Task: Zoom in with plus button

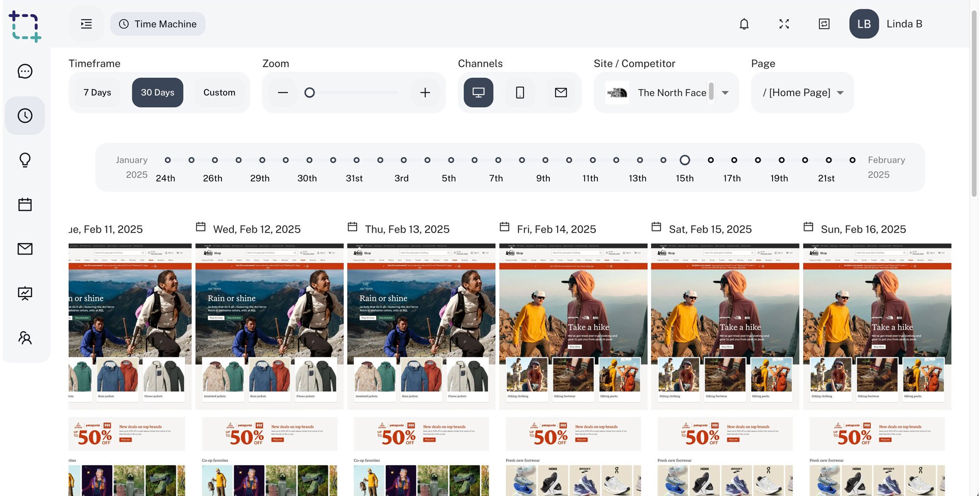Action: [x=425, y=93]
